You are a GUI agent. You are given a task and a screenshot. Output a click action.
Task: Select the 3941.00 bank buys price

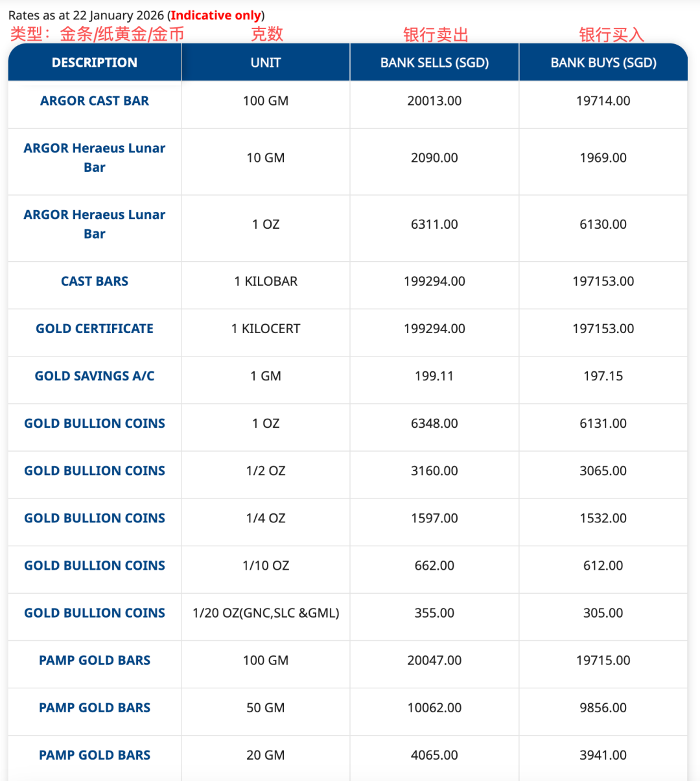[x=603, y=755]
